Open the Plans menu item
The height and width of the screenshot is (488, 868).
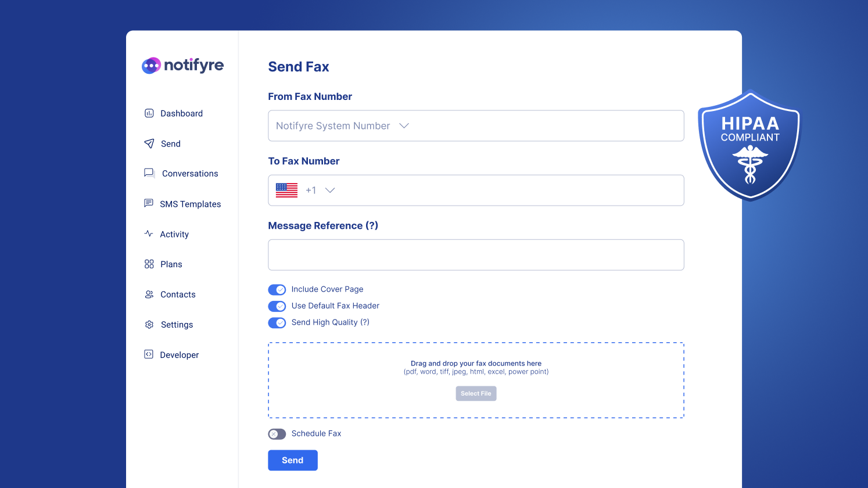pyautogui.click(x=171, y=264)
